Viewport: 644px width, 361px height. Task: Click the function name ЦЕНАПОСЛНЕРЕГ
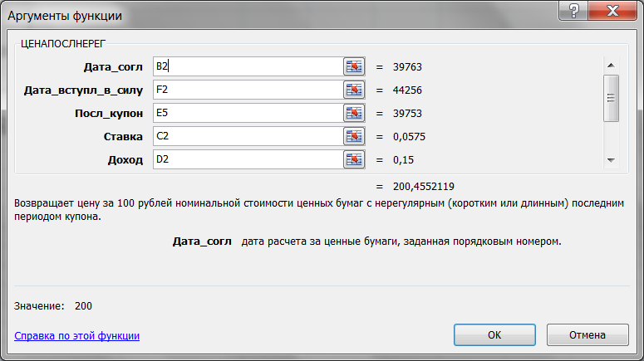[x=63, y=44]
